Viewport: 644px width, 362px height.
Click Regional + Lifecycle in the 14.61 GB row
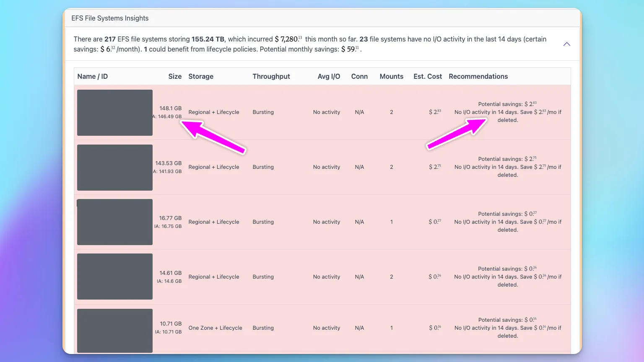[214, 277]
